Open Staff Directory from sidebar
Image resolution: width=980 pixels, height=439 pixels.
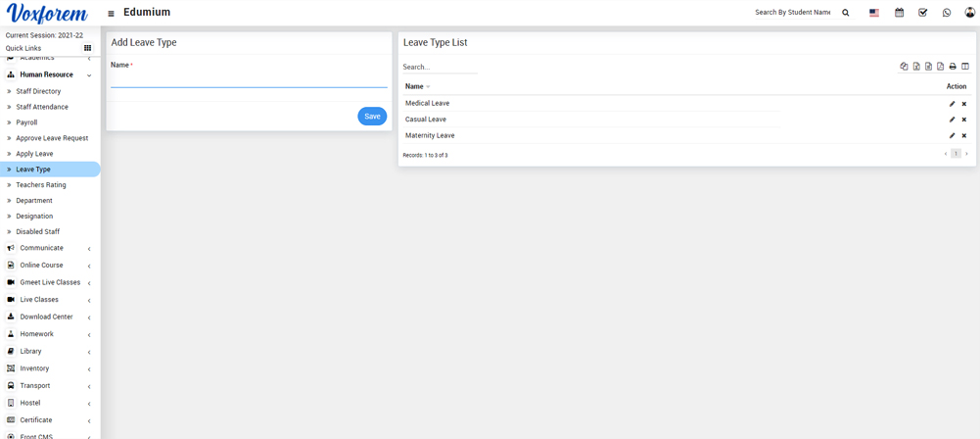38,91
